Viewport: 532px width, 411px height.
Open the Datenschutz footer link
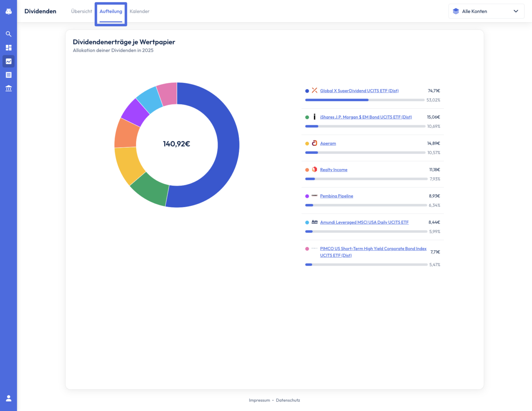coord(288,400)
